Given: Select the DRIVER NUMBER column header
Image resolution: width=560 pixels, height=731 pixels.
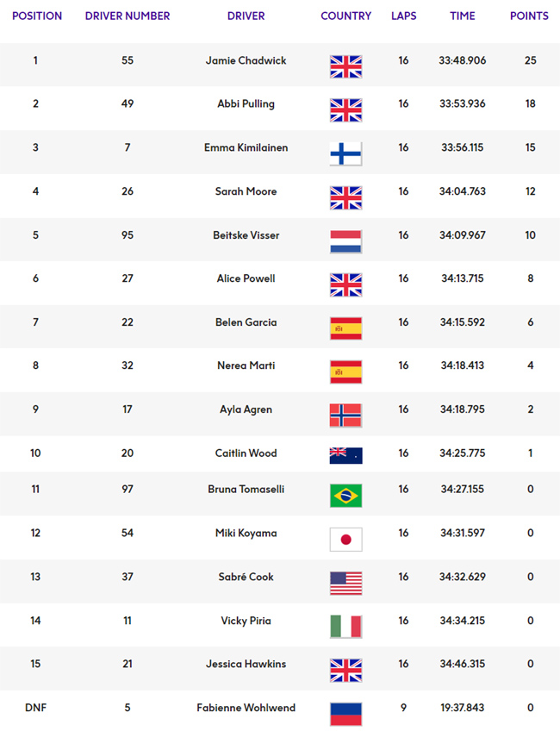Looking at the screenshot, I should (x=128, y=16).
